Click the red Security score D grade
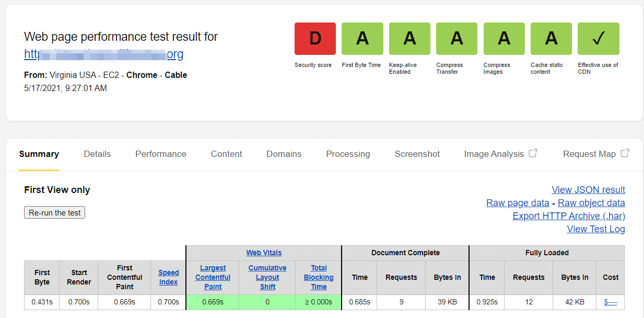 pos(315,39)
